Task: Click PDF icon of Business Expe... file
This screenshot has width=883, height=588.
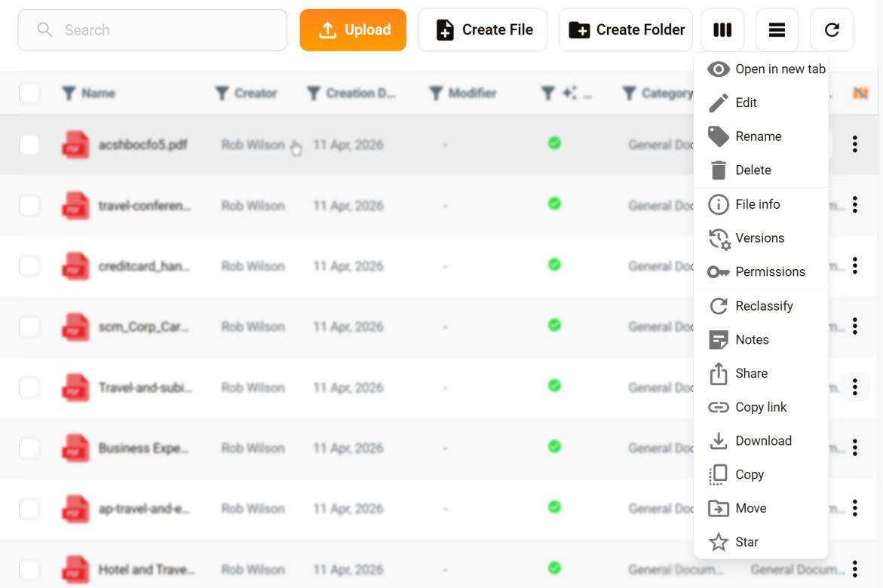Action: pyautogui.click(x=75, y=449)
